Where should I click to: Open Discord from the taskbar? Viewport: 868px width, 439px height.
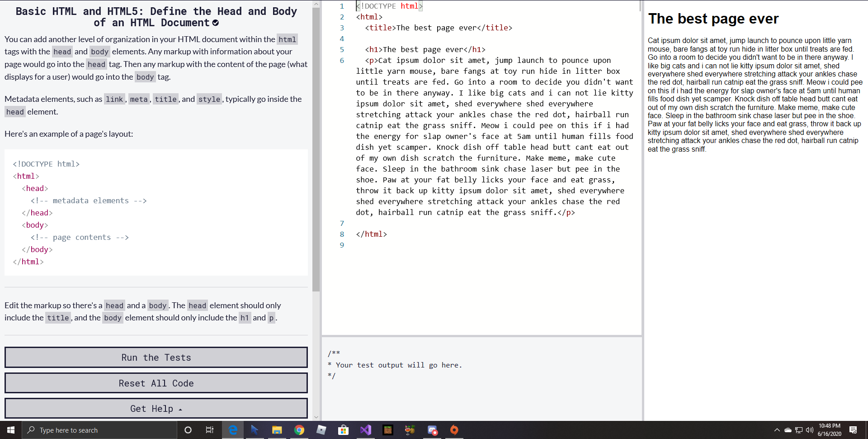432,430
